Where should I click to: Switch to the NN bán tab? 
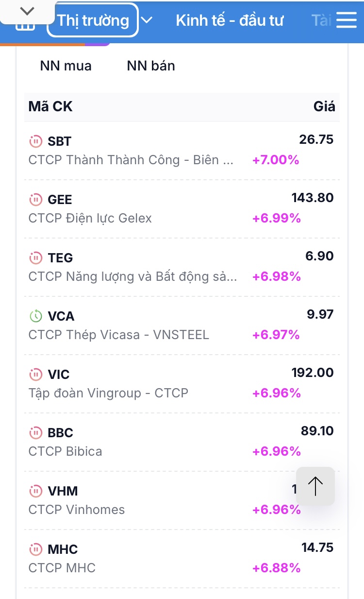tap(151, 66)
